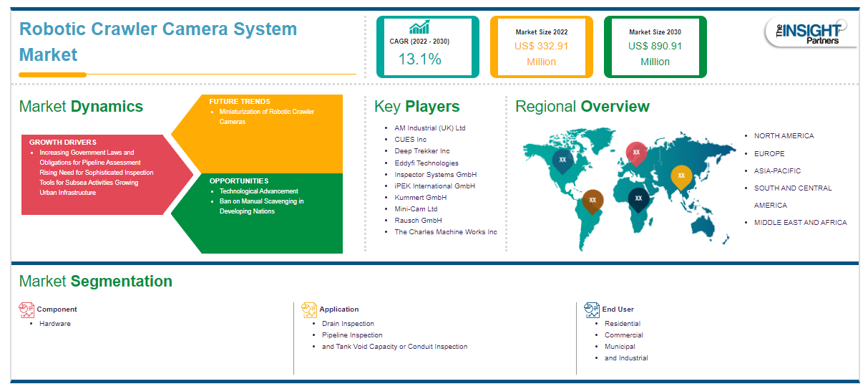868x389 pixels.
Task: Click 'Robotic Crawler Camera System Market' title
Action: [x=158, y=42]
